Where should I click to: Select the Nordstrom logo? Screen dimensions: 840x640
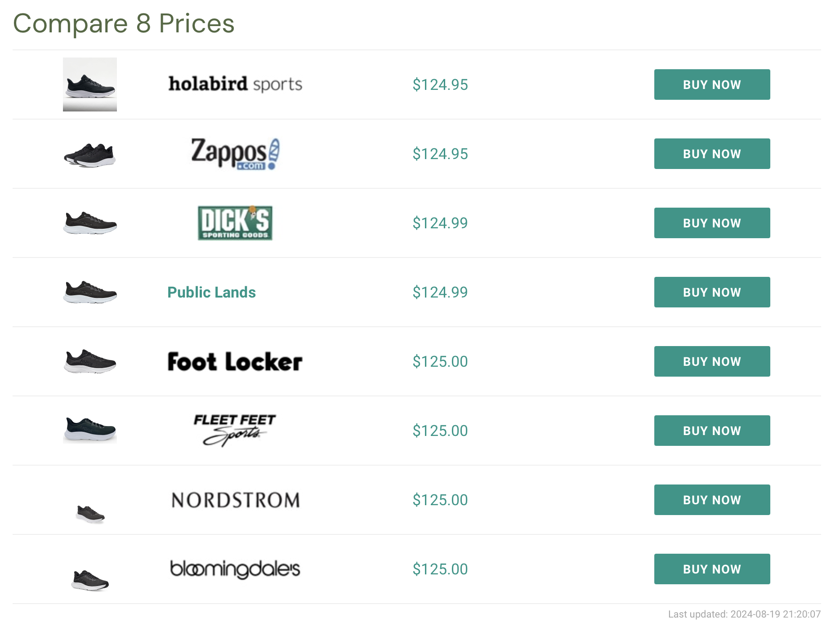click(x=235, y=500)
